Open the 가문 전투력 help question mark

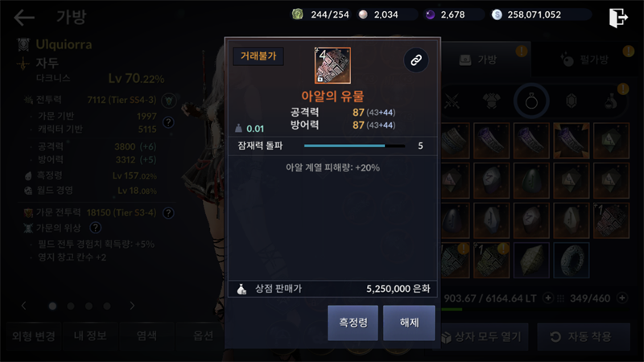tap(168, 213)
